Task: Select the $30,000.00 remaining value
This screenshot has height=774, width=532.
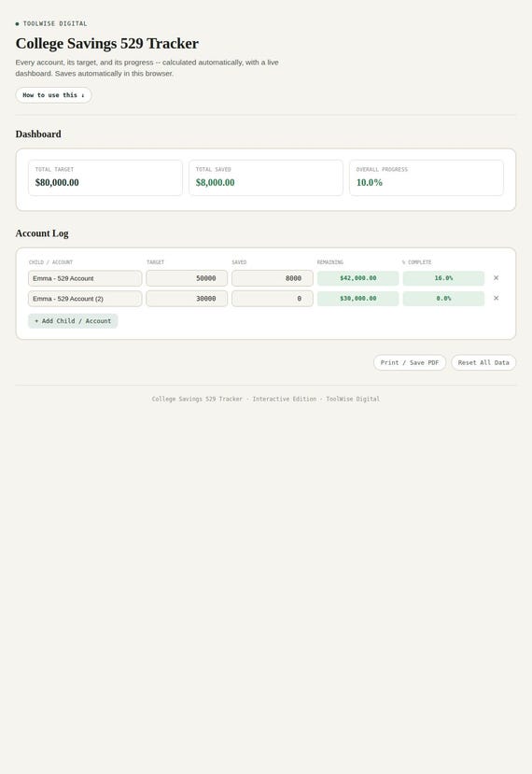Action: click(357, 299)
